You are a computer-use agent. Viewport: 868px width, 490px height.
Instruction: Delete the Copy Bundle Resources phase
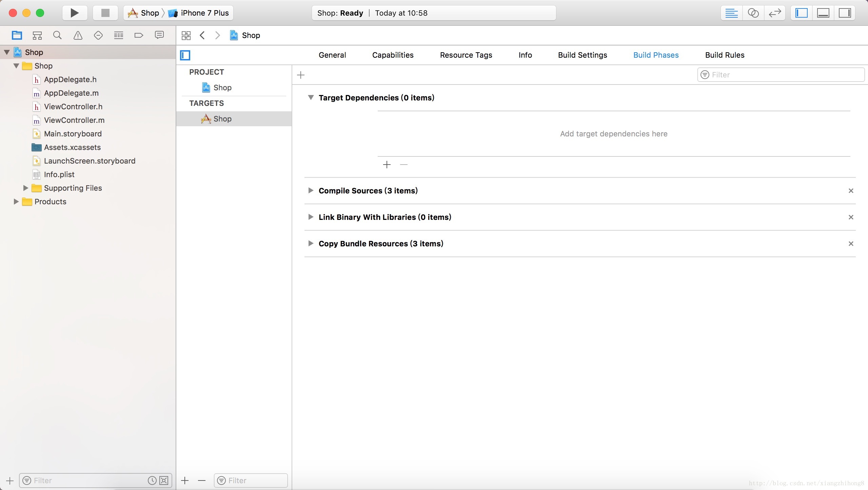[851, 244]
